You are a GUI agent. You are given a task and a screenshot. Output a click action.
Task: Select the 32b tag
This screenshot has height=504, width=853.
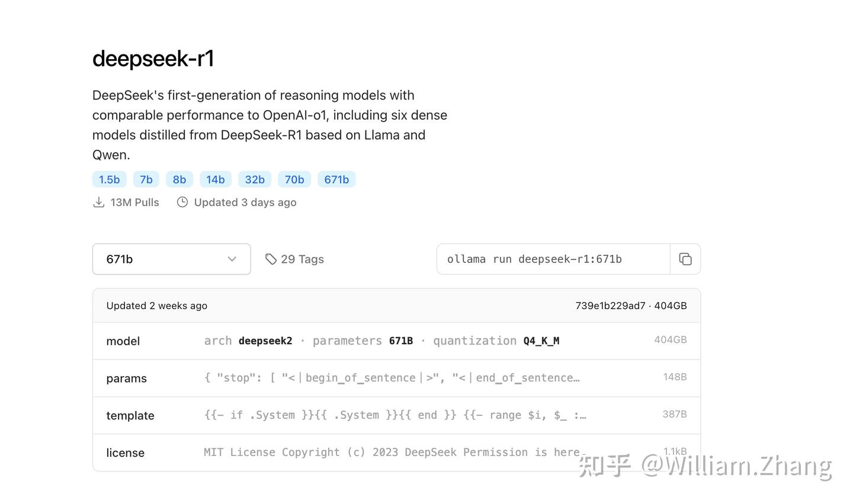click(255, 179)
